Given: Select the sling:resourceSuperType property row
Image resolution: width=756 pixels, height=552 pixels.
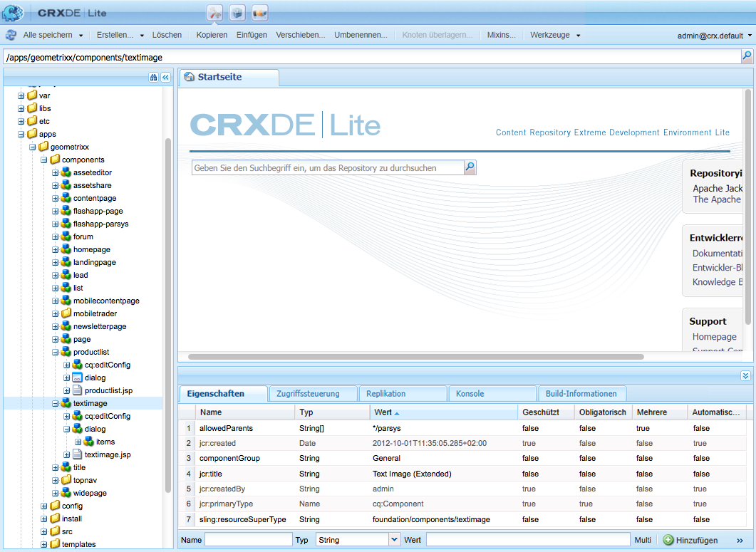Looking at the screenshot, I should [x=462, y=519].
